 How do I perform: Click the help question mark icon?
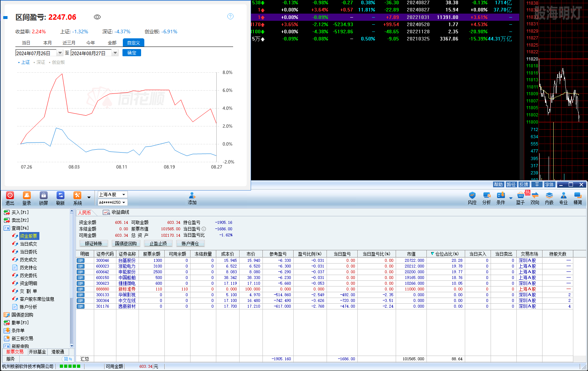coord(231,16)
